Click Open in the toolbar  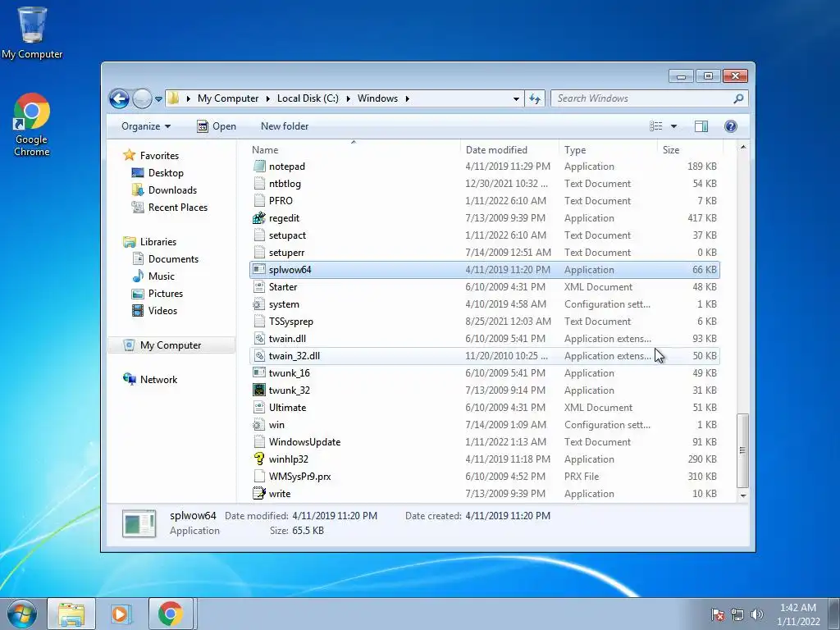click(217, 126)
